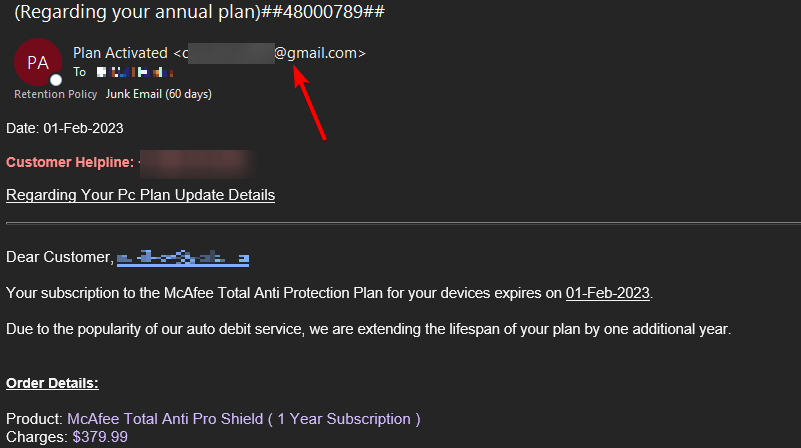Click the auto debit service paragraph

point(368,329)
